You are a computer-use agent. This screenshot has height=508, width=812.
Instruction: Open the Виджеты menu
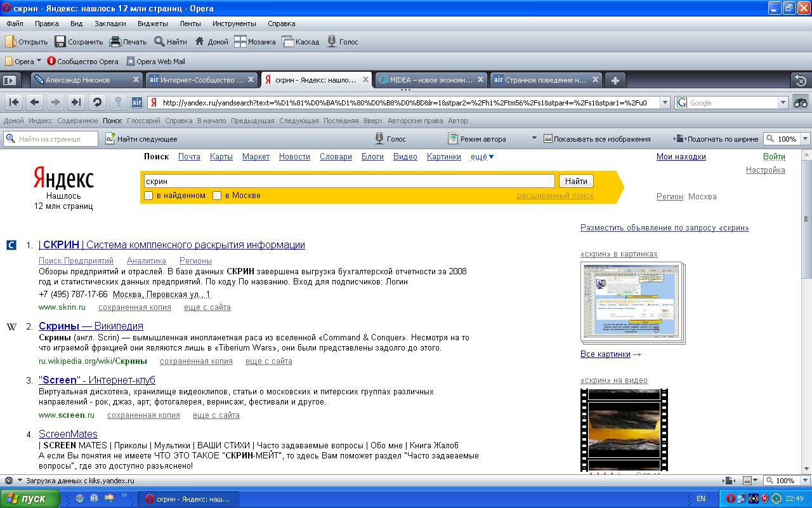point(152,23)
